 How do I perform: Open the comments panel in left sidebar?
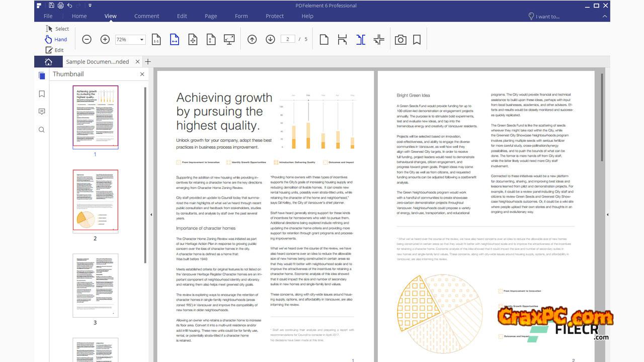point(42,112)
